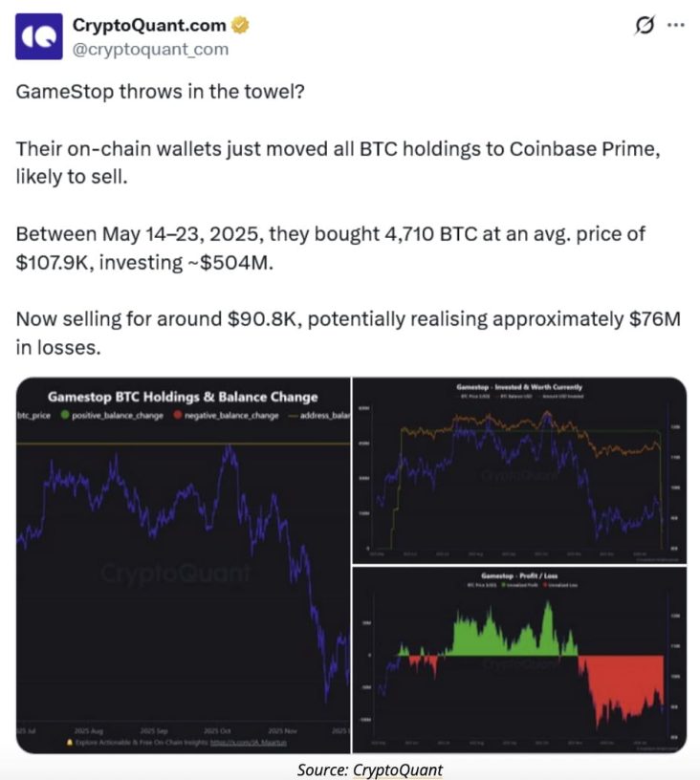This screenshot has width=700, height=780.
Task: Click the Grok slashed-circle icon
Action: pyautogui.click(x=645, y=26)
